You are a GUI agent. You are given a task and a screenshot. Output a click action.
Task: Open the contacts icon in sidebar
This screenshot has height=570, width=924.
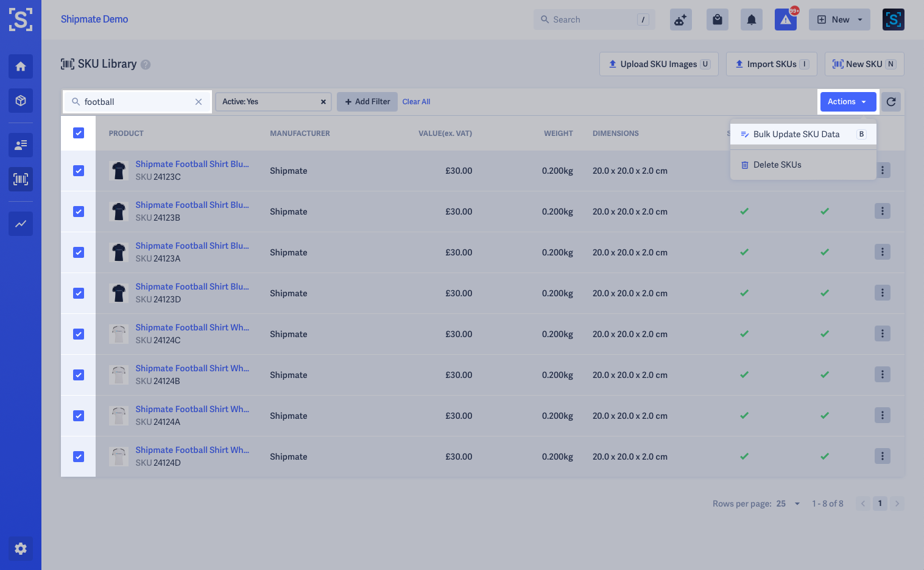pyautogui.click(x=21, y=145)
